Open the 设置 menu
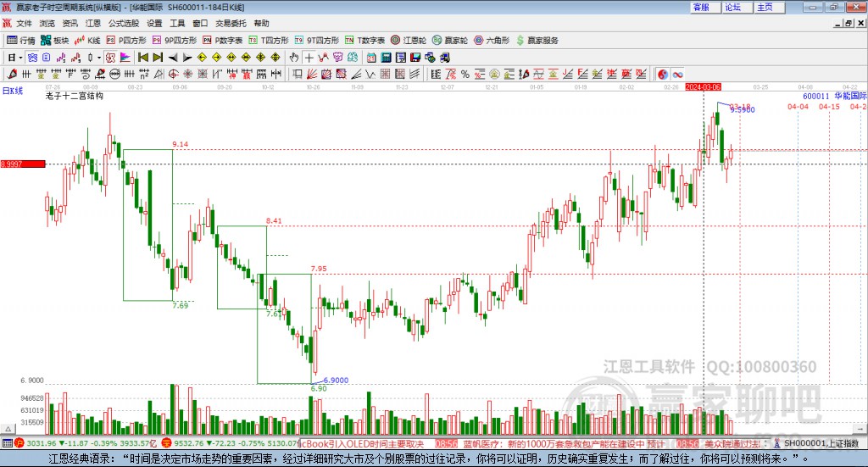868x467 pixels. tap(154, 23)
